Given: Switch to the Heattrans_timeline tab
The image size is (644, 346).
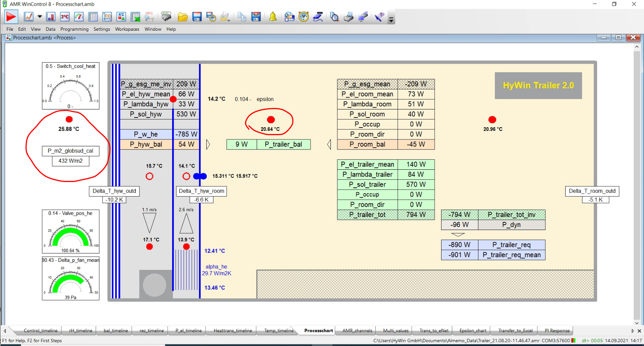Looking at the screenshot, I should tap(233, 331).
